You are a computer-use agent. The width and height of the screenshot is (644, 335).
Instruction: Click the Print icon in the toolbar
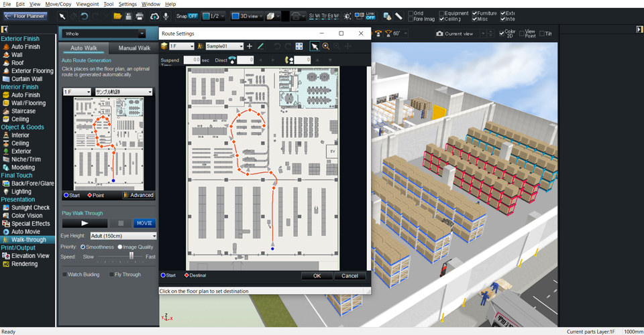pyautogui.click(x=140, y=15)
